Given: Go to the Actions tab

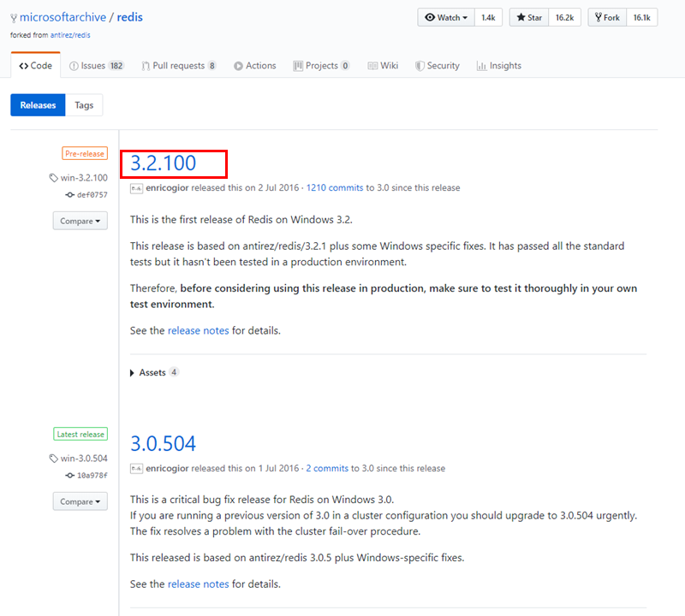Looking at the screenshot, I should coord(254,66).
